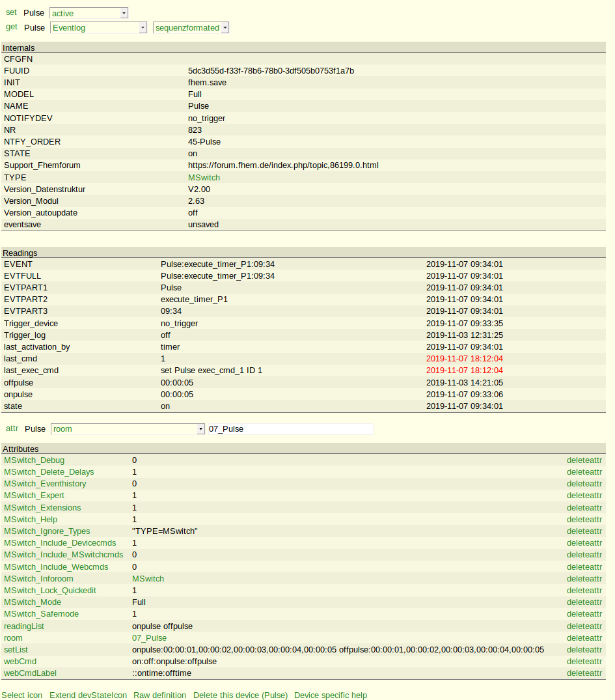The height and width of the screenshot is (700, 615).
Task: Click deleteattr for readingList
Action: click(x=584, y=626)
